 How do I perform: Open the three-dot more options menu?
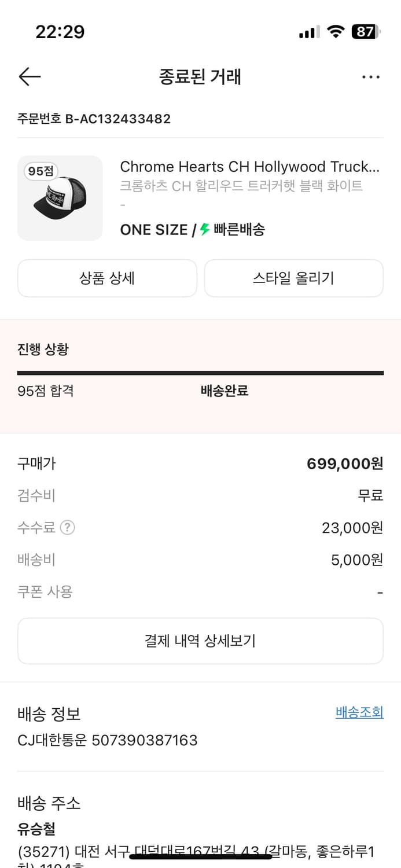tap(371, 76)
